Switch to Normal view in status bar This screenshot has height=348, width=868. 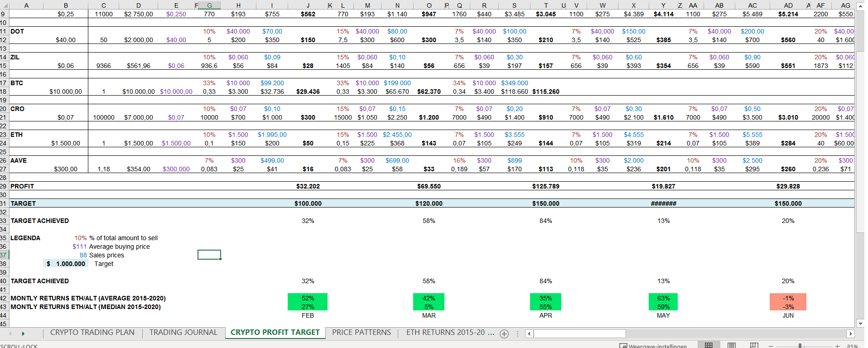[709, 345]
